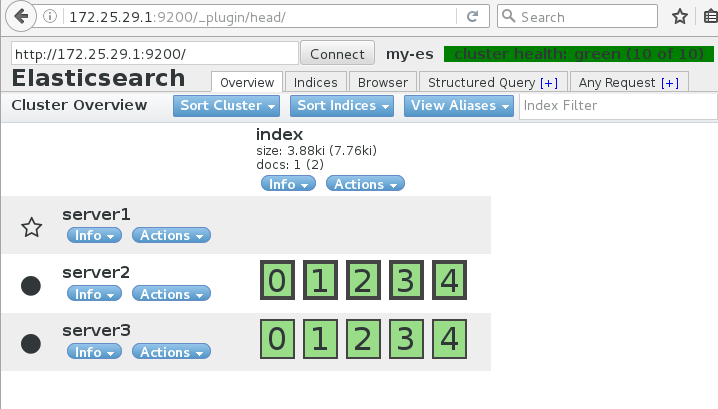Click the black circle icon beside server3
Viewport: 718px width, 409px height.
pos(31,344)
